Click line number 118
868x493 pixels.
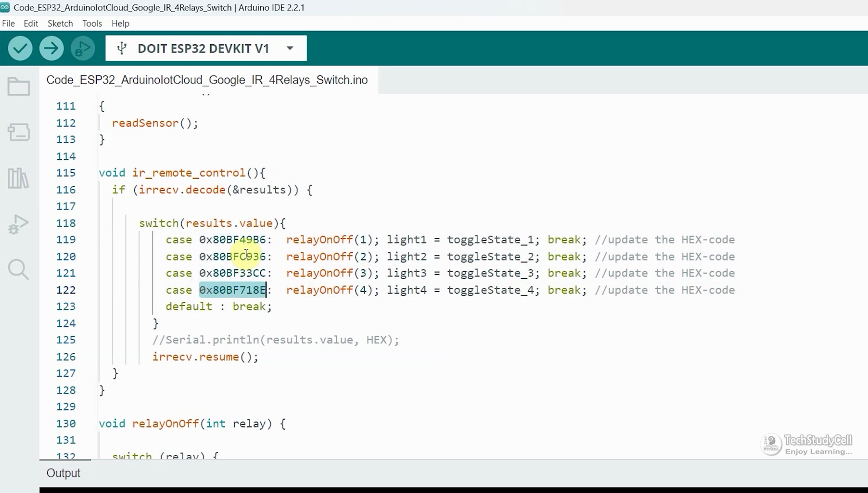(x=66, y=223)
